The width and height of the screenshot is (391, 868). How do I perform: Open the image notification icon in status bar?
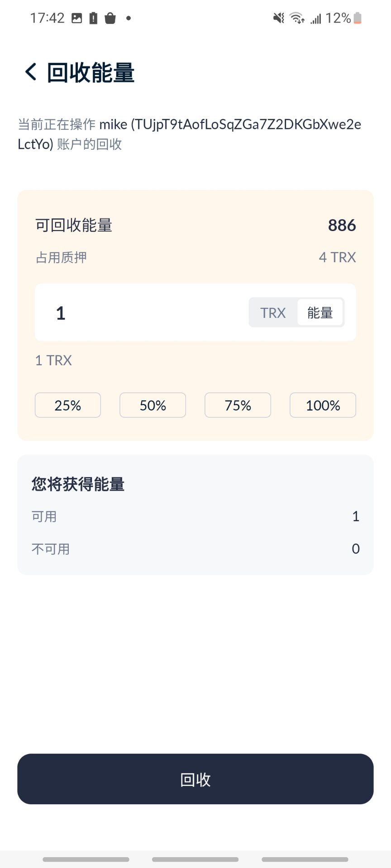(77, 18)
